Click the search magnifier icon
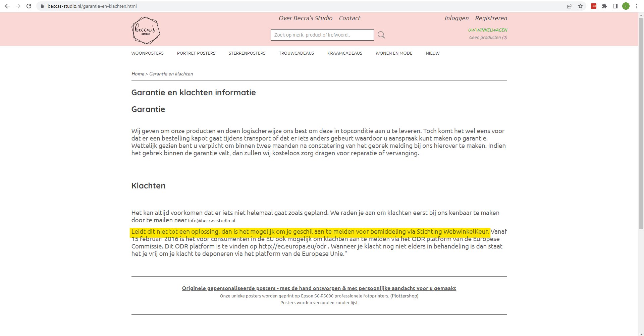 [x=381, y=35]
